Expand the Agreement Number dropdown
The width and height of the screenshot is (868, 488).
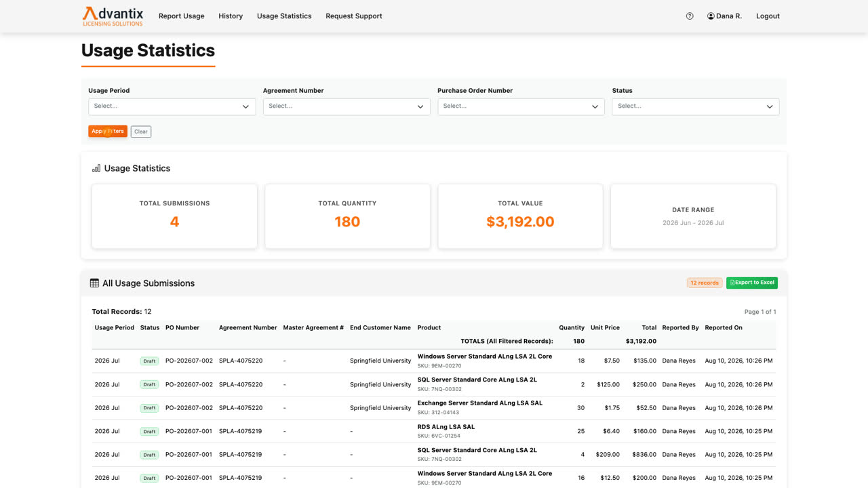[x=347, y=106]
